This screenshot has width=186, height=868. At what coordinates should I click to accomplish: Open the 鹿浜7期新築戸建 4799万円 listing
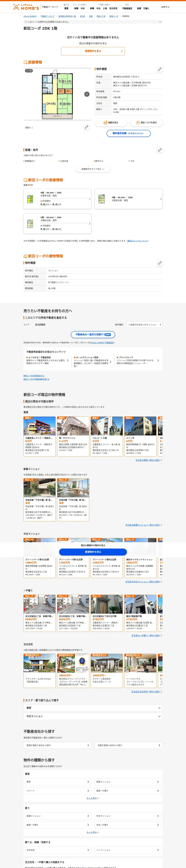(x=140, y=613)
